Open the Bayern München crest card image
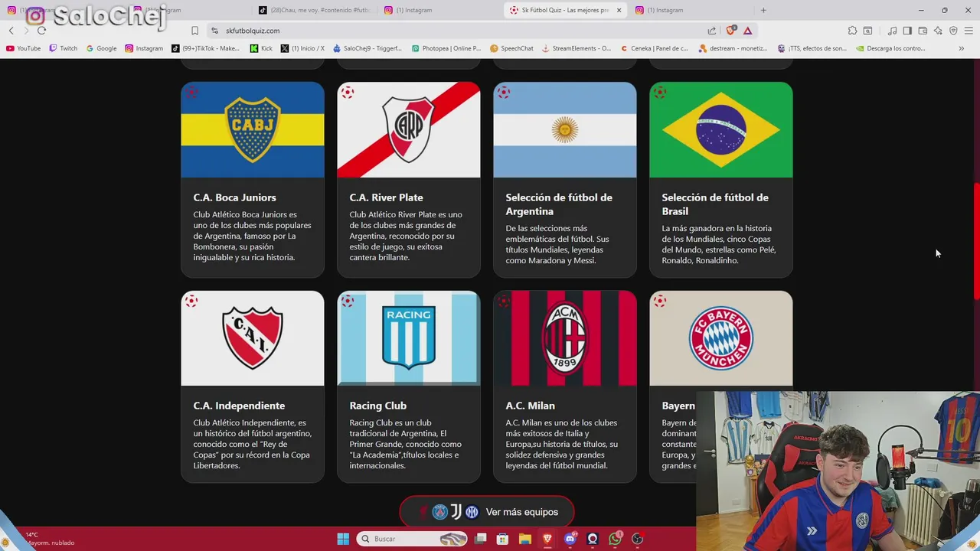The height and width of the screenshot is (551, 980). pyautogui.click(x=721, y=338)
